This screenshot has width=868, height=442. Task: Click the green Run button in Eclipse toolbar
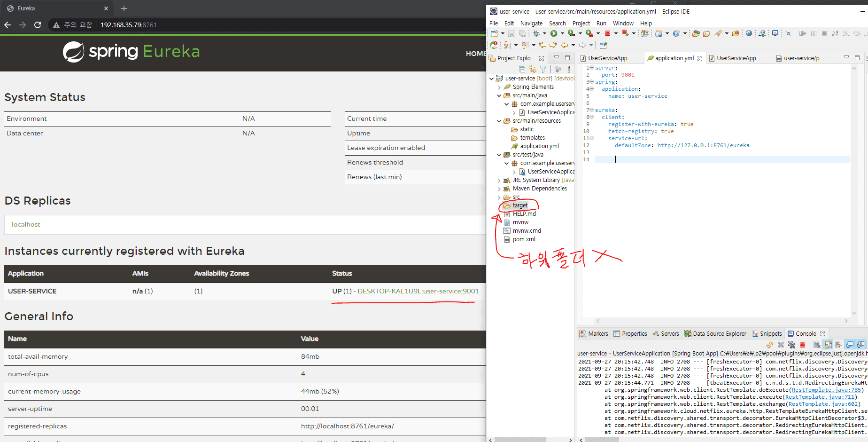point(554,33)
